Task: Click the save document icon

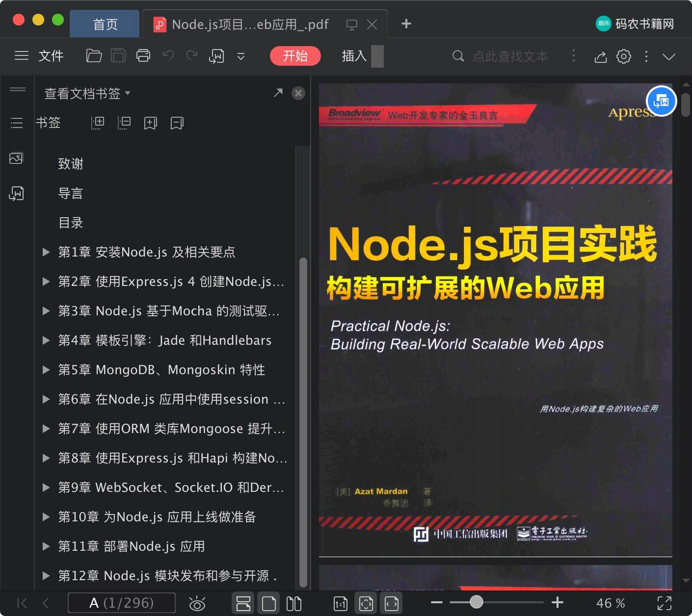Action: point(118,56)
